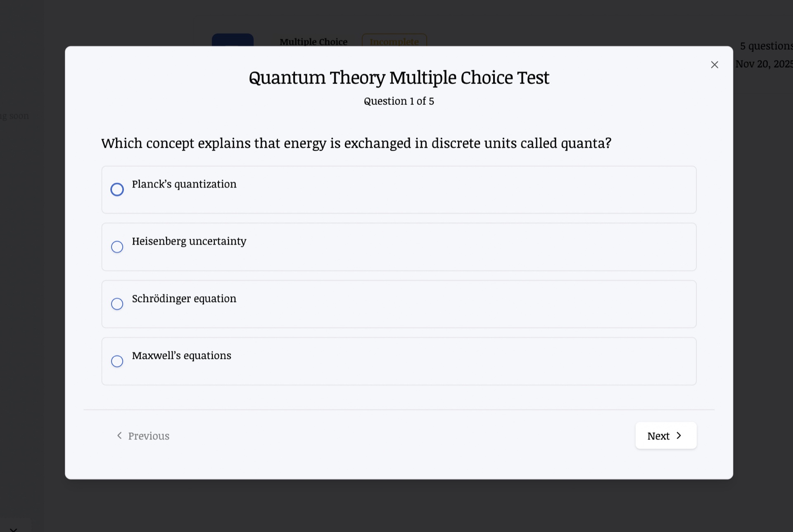793x532 pixels.
Task: Click the Schrödinger equation answer text
Action: point(184,298)
